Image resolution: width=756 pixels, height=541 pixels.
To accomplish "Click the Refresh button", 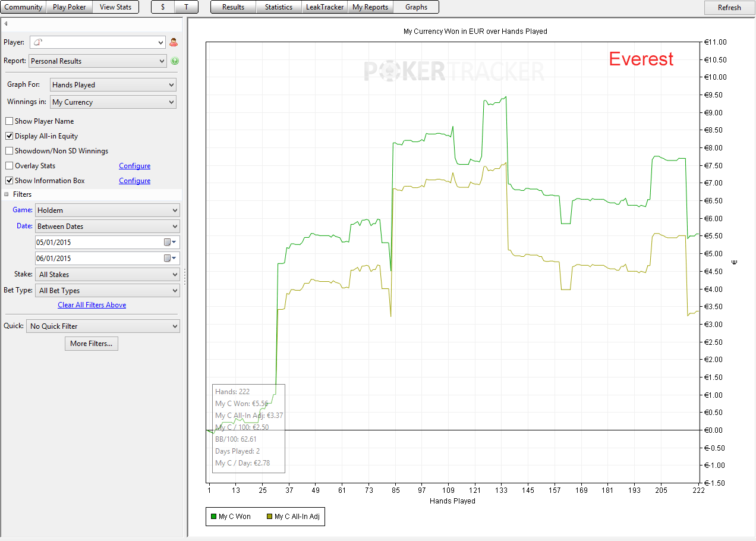I will (729, 8).
